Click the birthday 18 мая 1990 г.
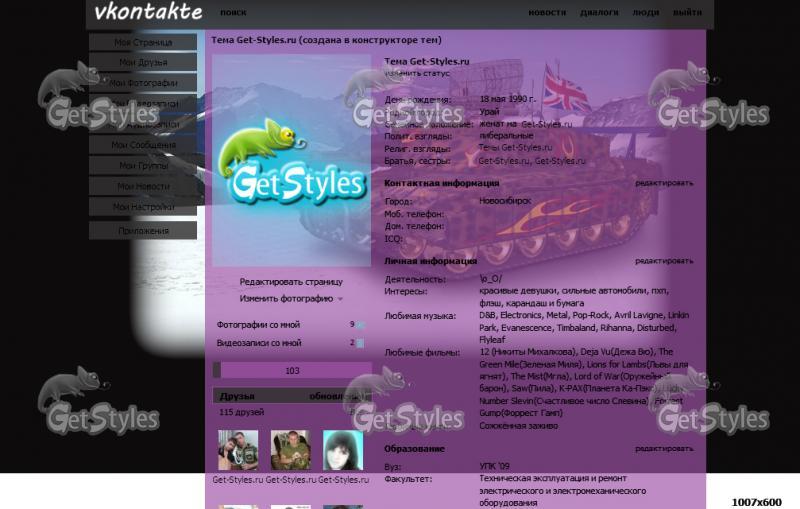The height and width of the screenshot is (509, 800). pos(507,99)
